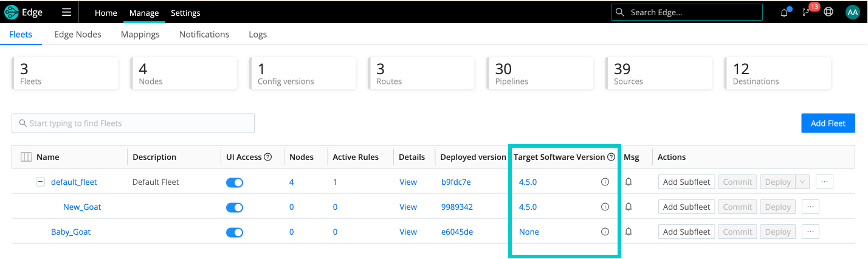Screen dimensions: 868x259
Task: Open the help globe icon
Action: pyautogui.click(x=828, y=13)
